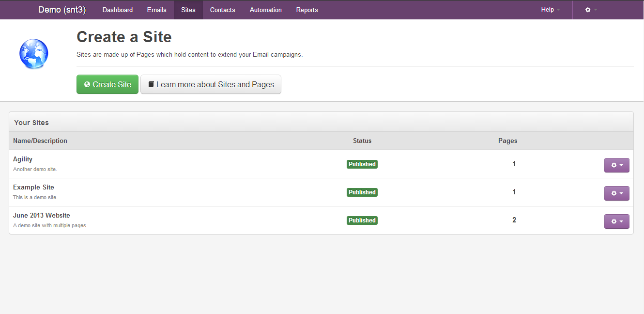Expand the Help menu
This screenshot has height=314, width=644.
[x=550, y=10]
